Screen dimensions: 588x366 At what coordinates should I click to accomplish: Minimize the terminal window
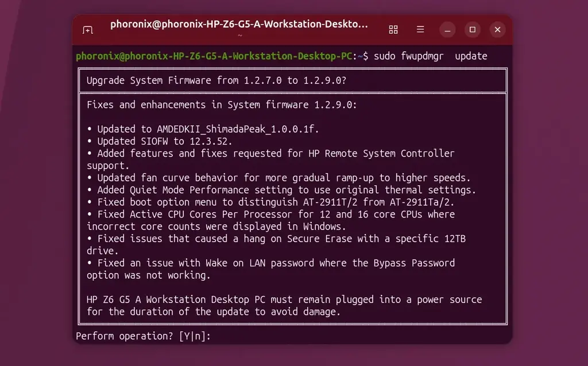pyautogui.click(x=447, y=30)
